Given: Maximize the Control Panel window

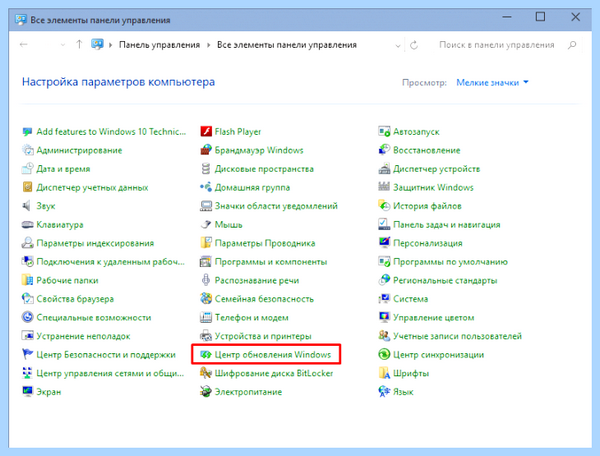Looking at the screenshot, I should [540, 17].
